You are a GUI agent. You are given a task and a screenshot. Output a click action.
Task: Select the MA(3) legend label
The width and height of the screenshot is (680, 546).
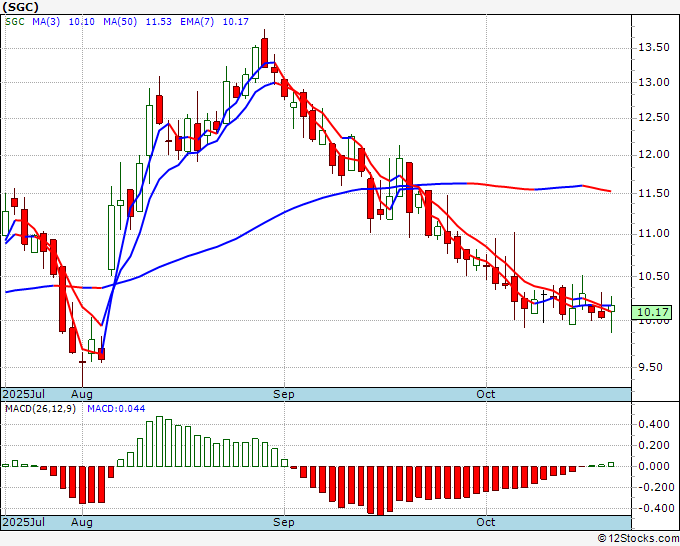46,22
